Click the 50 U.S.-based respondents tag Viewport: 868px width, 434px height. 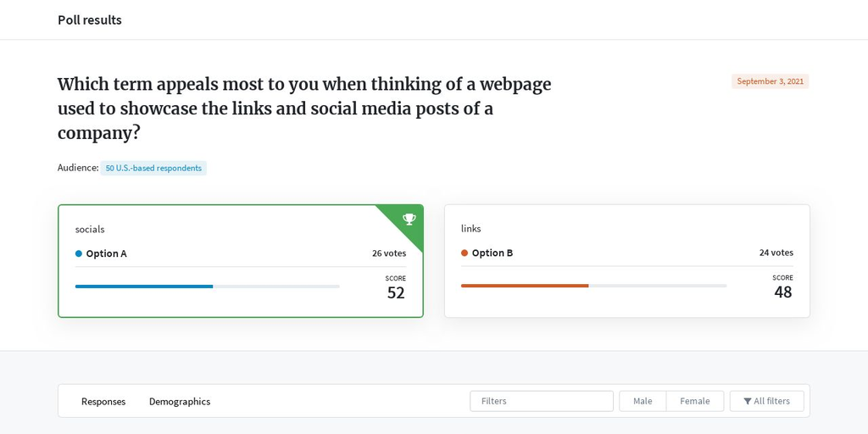(153, 168)
